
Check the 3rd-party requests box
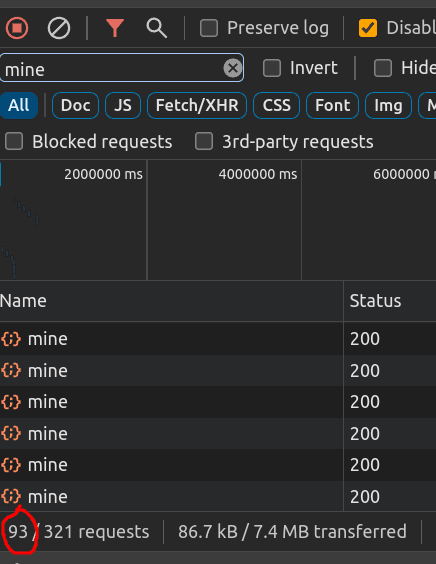(204, 141)
